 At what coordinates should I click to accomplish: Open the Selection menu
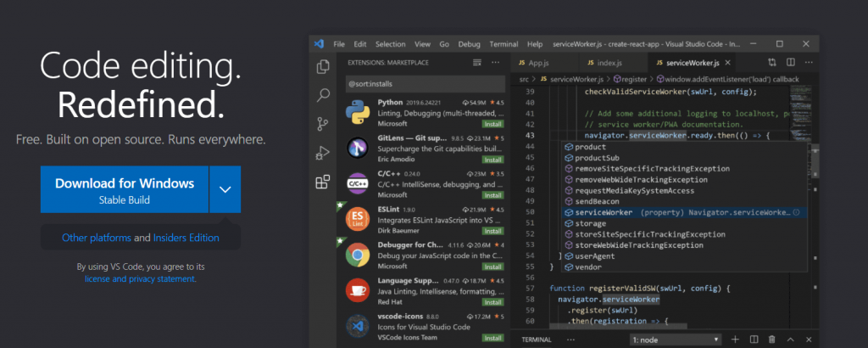[x=390, y=44]
